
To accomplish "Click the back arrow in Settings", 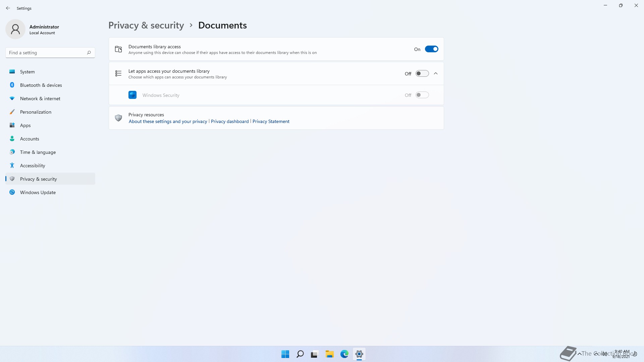I will click(x=8, y=8).
